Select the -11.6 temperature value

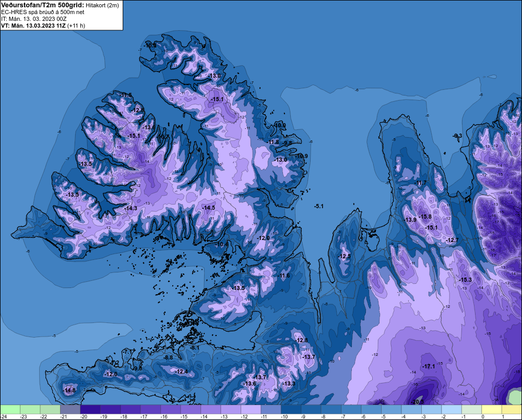283,275
